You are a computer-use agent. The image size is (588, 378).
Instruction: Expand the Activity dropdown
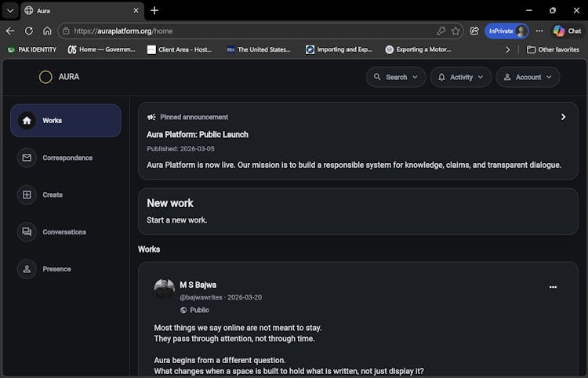coord(461,77)
